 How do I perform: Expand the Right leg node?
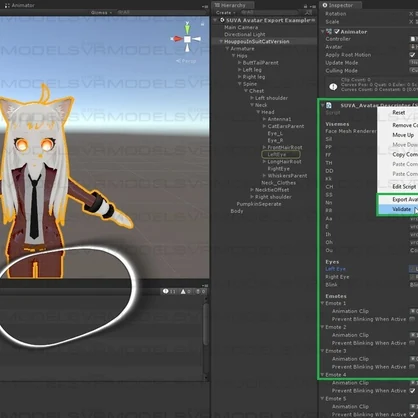pyautogui.click(x=239, y=77)
